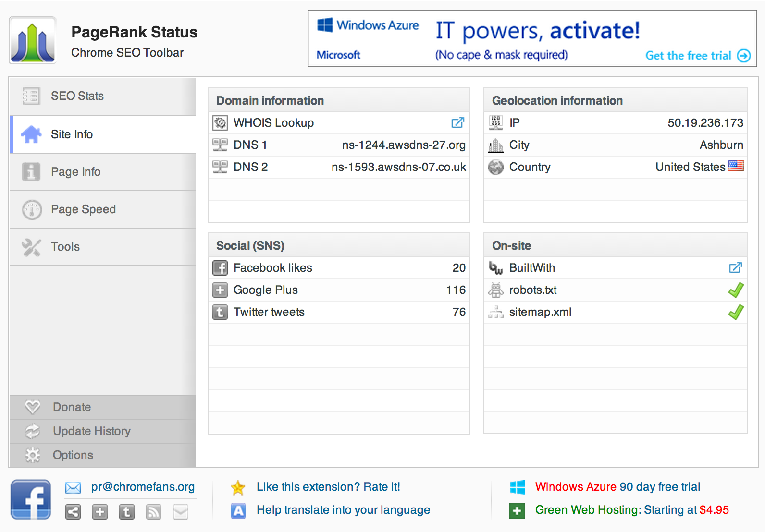Open the SEO Stats tab
This screenshot has height=532, width=765.
(x=103, y=96)
